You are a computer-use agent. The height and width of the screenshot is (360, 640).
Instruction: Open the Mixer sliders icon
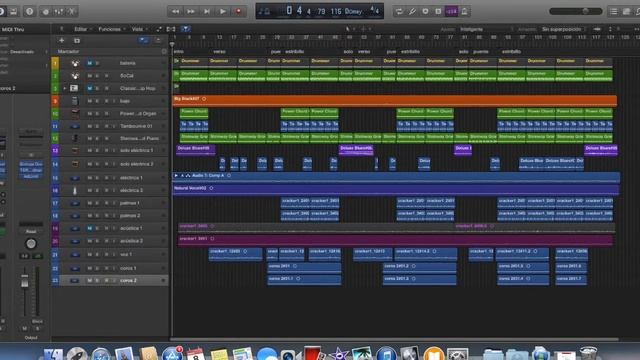tap(58, 12)
